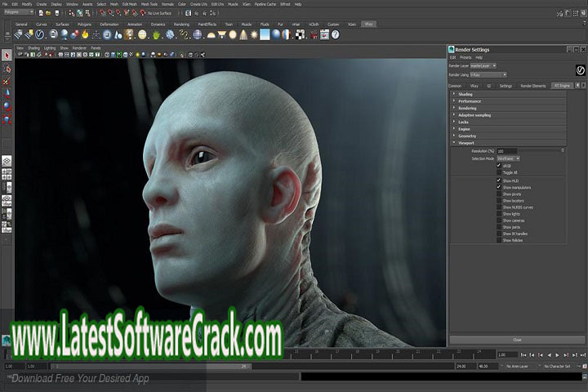This screenshot has width=588, height=392.
Task: Click the Resolution (%) slider track
Action: 540,151
